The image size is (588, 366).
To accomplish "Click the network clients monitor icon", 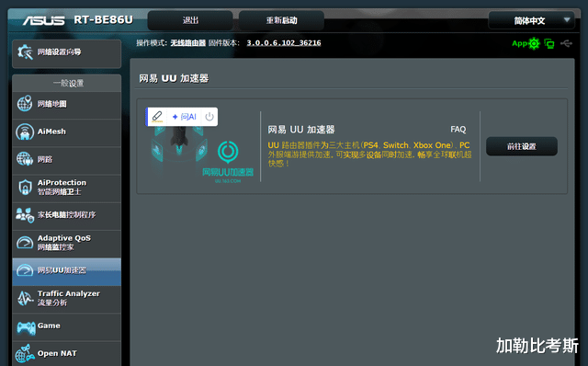I will tap(549, 43).
